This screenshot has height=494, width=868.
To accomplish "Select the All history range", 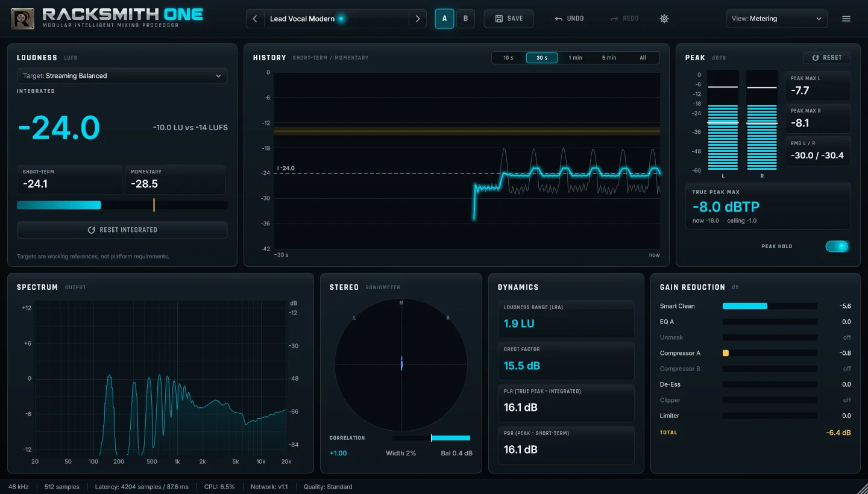I will click(643, 58).
